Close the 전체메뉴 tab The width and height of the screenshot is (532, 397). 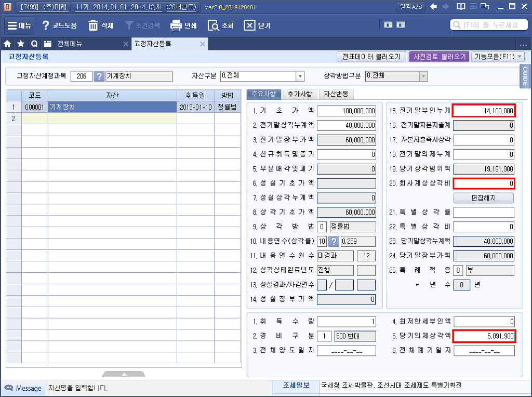tap(126, 44)
